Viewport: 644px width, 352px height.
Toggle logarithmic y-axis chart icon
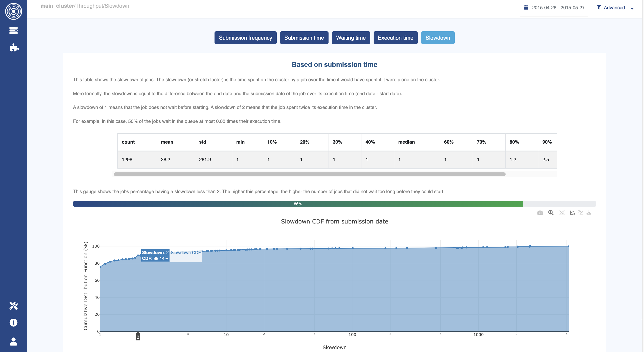(x=581, y=213)
